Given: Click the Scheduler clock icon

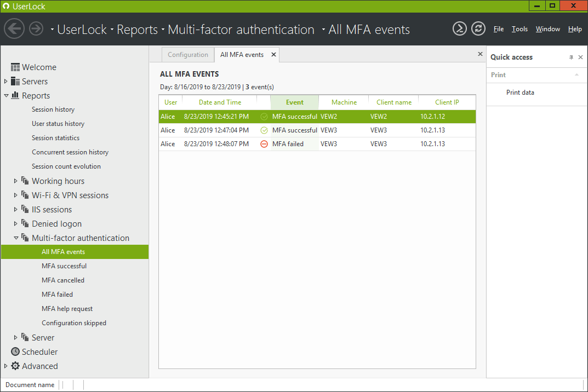Looking at the screenshot, I should click(x=15, y=351).
